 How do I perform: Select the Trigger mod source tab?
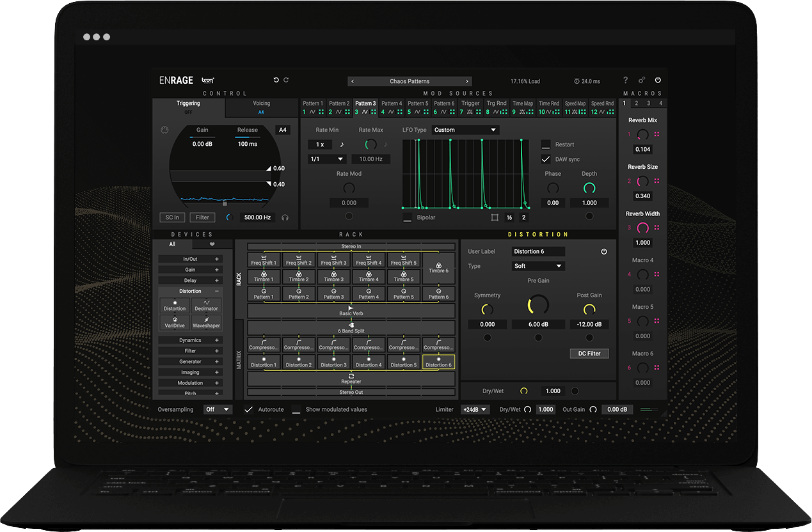point(470,107)
